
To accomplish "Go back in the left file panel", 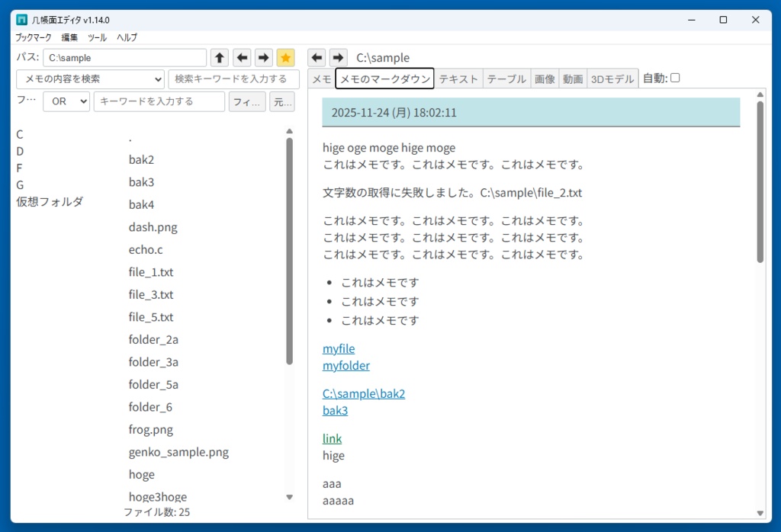I will pos(242,58).
